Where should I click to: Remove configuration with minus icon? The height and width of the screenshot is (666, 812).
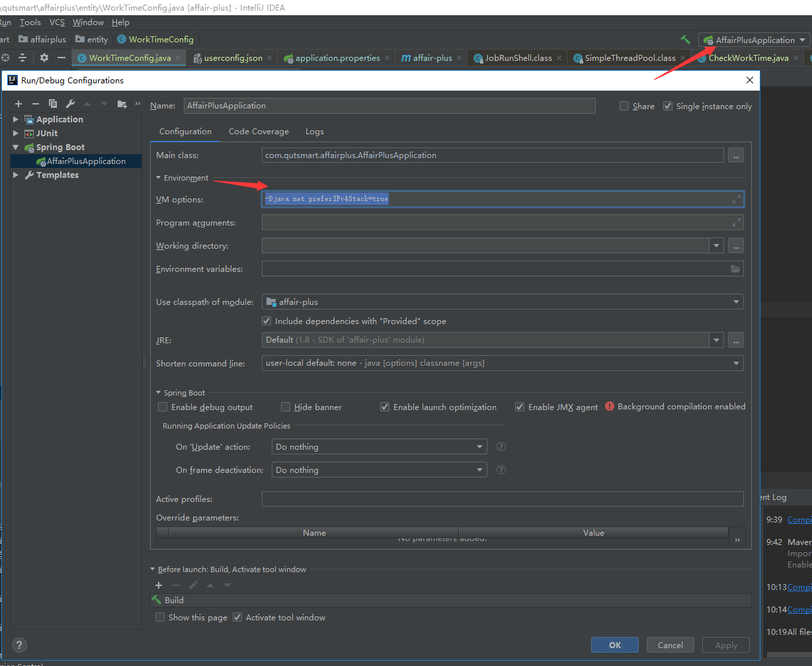click(x=36, y=104)
